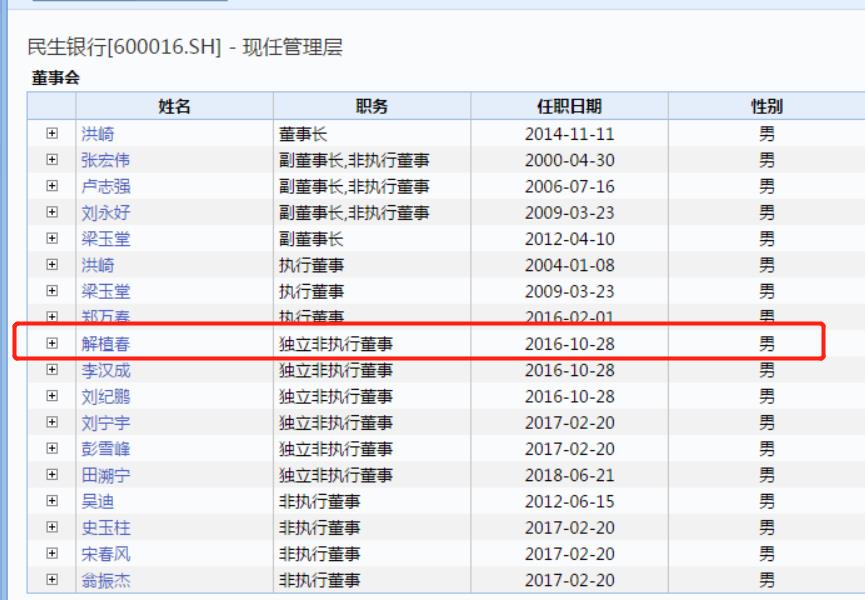This screenshot has width=865, height=600.
Task: Select the date cell 2012-06-15
Action: [569, 501]
